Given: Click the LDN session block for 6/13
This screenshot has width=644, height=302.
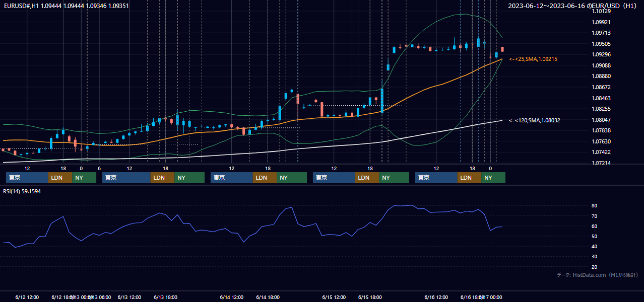Looking at the screenshot, I should pos(162,178).
